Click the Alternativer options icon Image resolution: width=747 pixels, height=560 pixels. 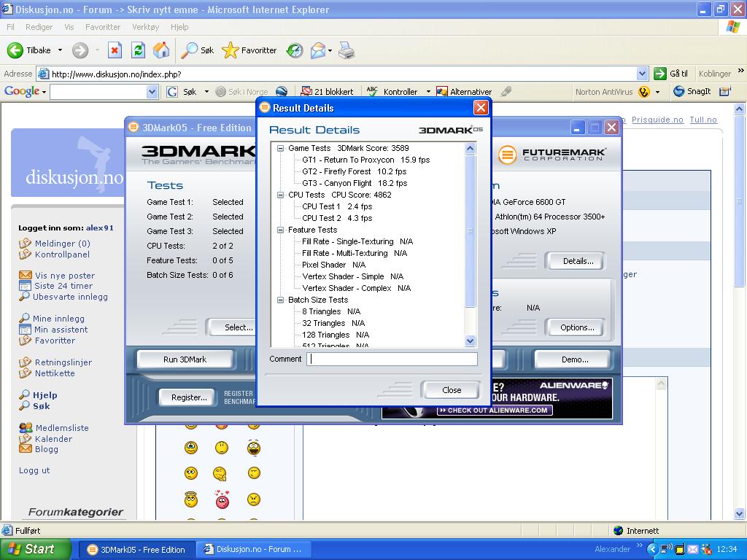pyautogui.click(x=442, y=91)
